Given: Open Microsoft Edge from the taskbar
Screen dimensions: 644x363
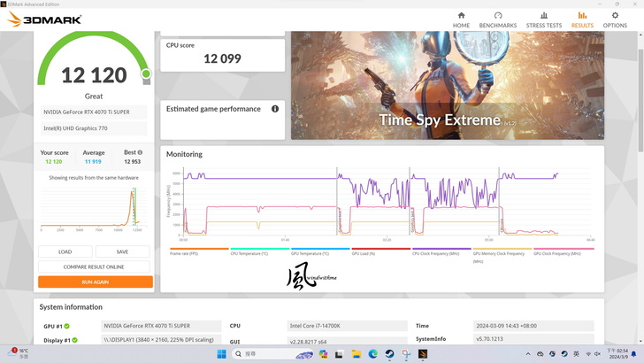Looking at the screenshot, I should coord(373,354).
